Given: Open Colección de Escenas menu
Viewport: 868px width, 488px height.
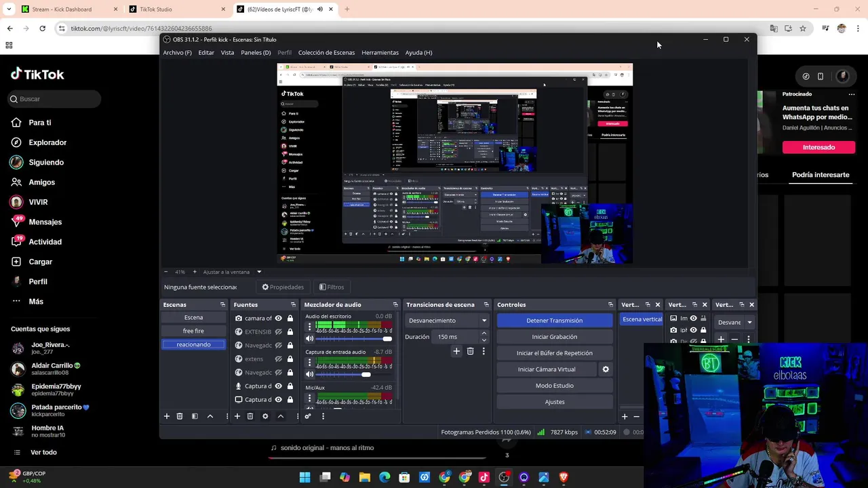Looking at the screenshot, I should [326, 52].
